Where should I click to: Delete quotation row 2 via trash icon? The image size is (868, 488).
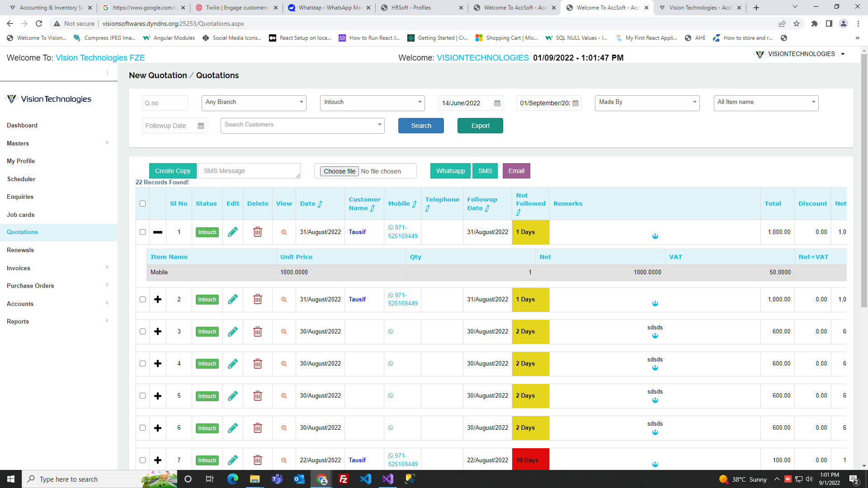pos(258,299)
